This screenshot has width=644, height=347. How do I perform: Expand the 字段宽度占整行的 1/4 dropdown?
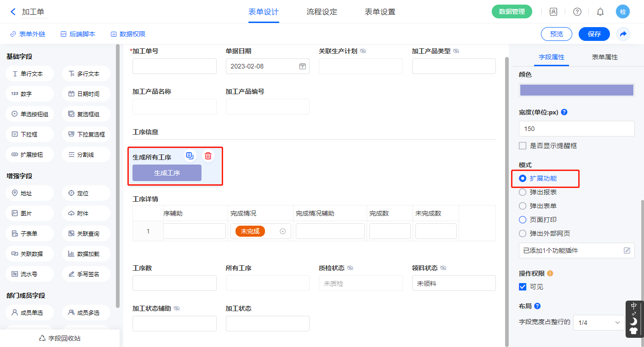(598, 323)
